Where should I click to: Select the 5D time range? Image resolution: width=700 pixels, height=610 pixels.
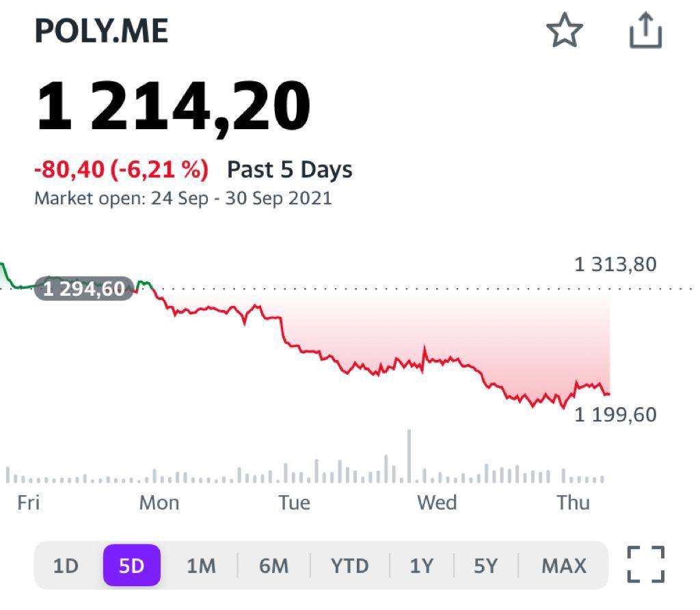pyautogui.click(x=132, y=566)
